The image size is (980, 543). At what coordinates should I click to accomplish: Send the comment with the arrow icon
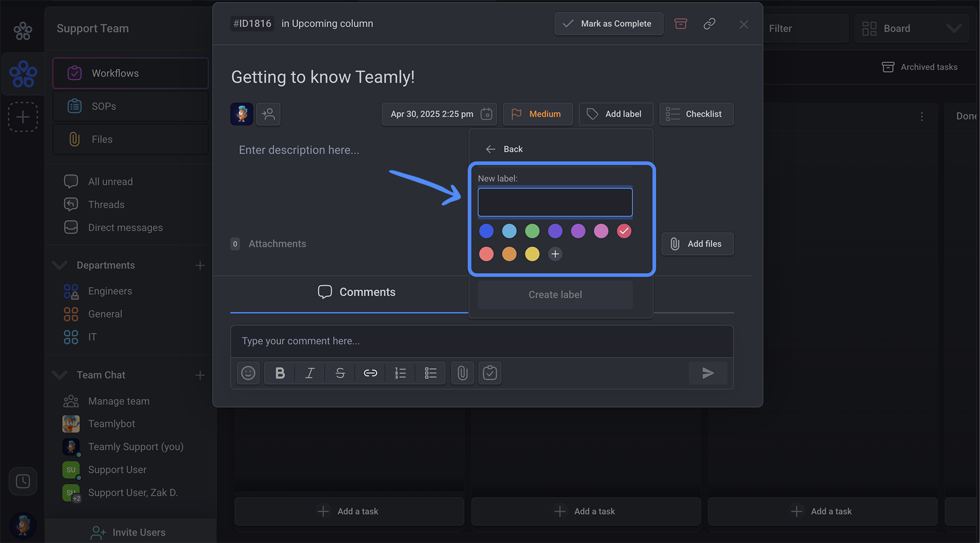pyautogui.click(x=708, y=373)
